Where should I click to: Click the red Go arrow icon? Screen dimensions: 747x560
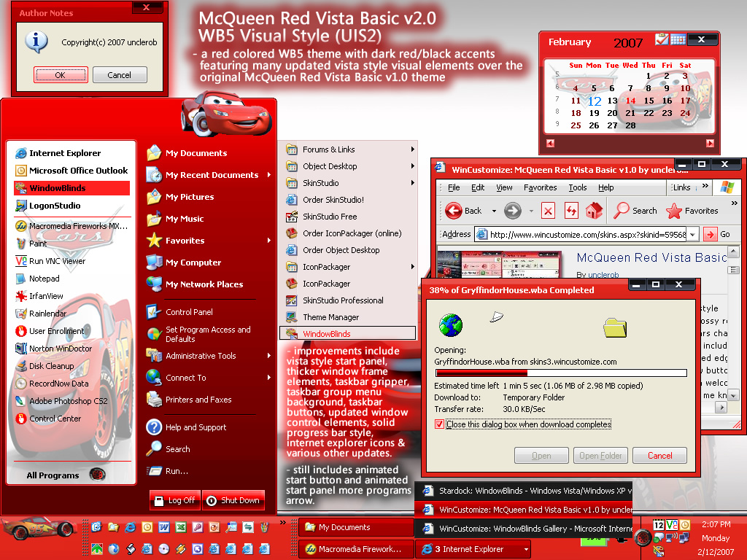[710, 234]
